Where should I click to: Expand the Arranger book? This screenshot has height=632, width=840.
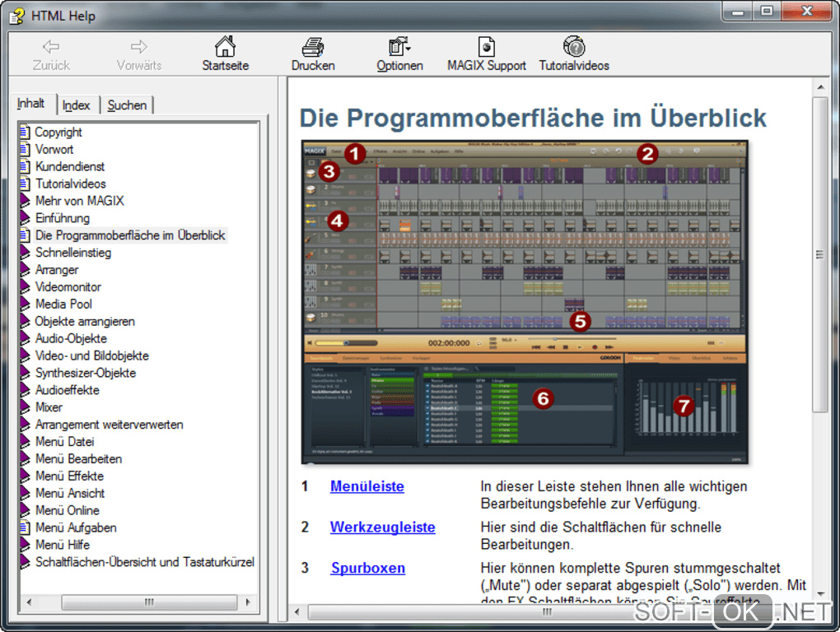(x=25, y=270)
